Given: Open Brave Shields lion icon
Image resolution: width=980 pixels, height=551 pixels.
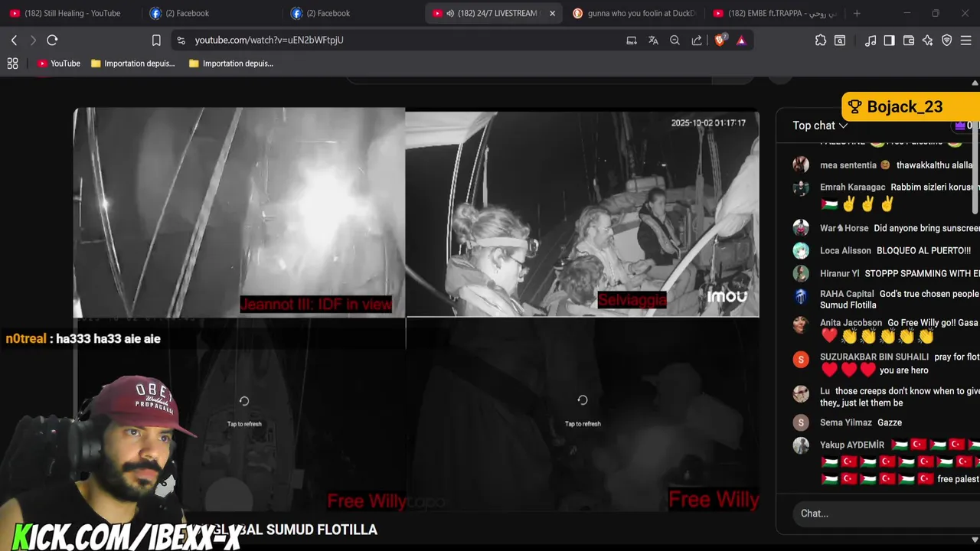Looking at the screenshot, I should coord(720,41).
